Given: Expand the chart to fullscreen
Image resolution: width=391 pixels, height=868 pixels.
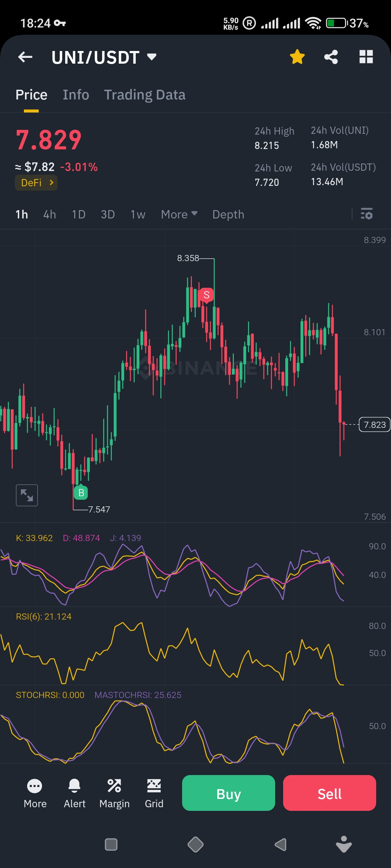Looking at the screenshot, I should point(27,495).
